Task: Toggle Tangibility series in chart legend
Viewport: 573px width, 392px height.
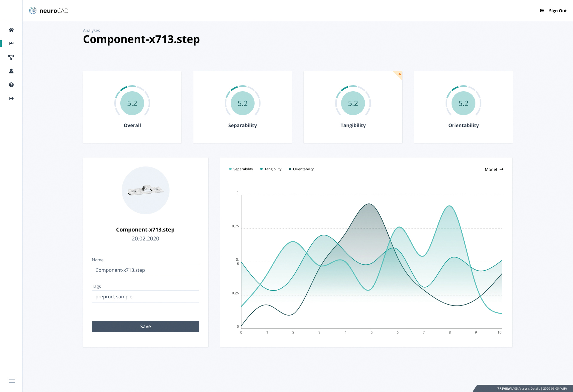Action: (271, 169)
